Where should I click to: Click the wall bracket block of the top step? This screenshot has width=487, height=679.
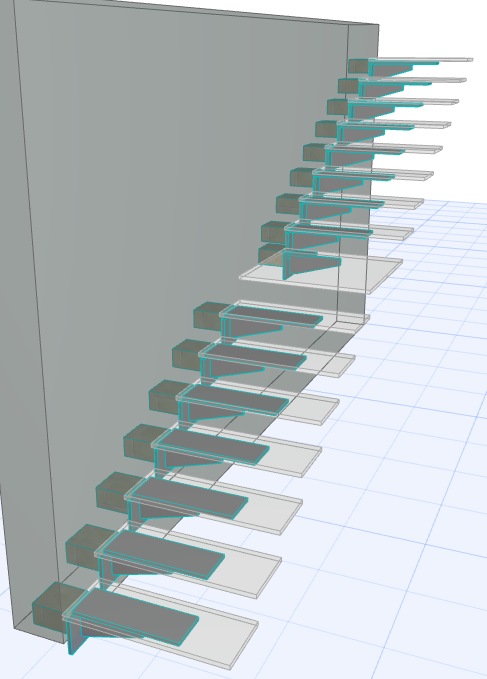(x=358, y=66)
